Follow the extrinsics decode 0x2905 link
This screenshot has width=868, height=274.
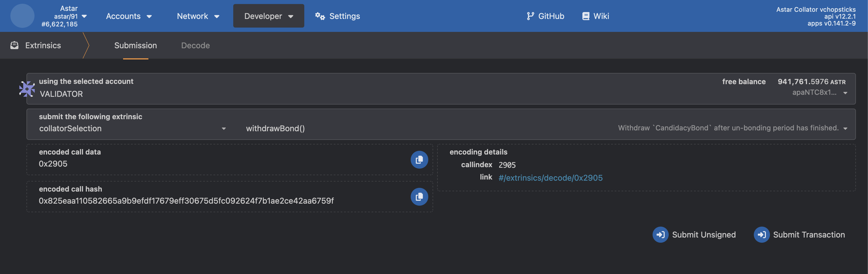click(550, 178)
